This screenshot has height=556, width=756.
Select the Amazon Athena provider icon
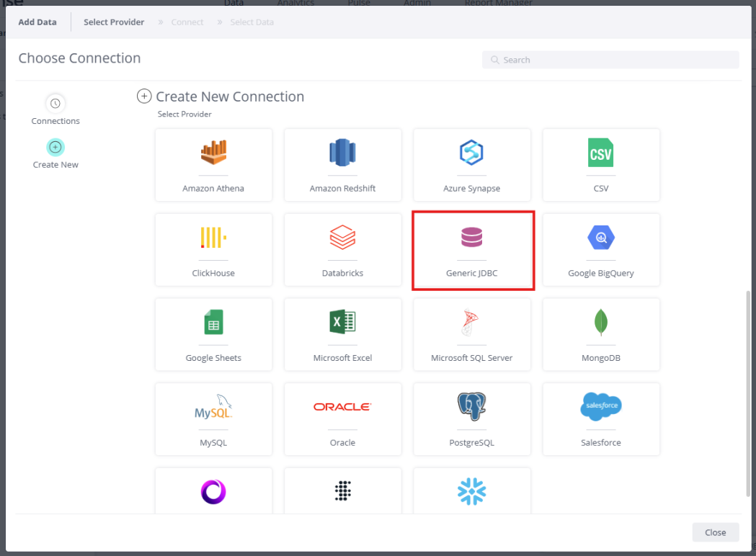pyautogui.click(x=213, y=153)
